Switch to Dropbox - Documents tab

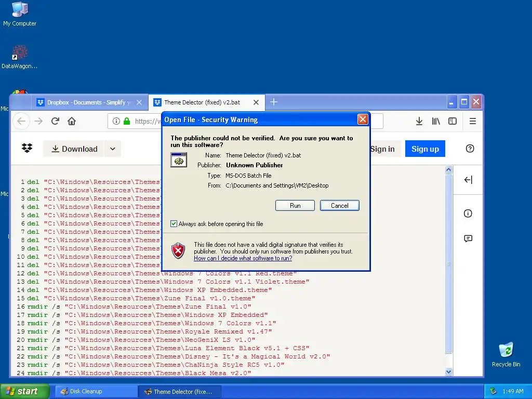(x=90, y=102)
